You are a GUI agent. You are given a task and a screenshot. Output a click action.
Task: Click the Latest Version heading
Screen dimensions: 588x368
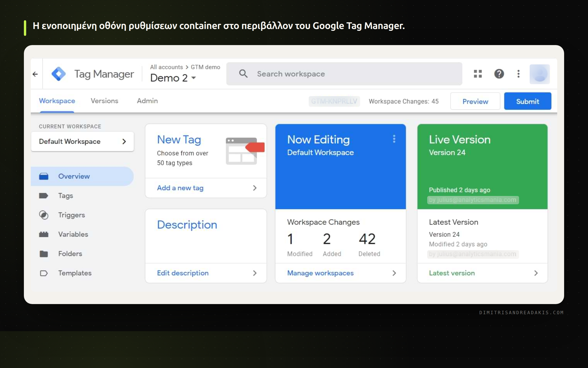pos(453,222)
